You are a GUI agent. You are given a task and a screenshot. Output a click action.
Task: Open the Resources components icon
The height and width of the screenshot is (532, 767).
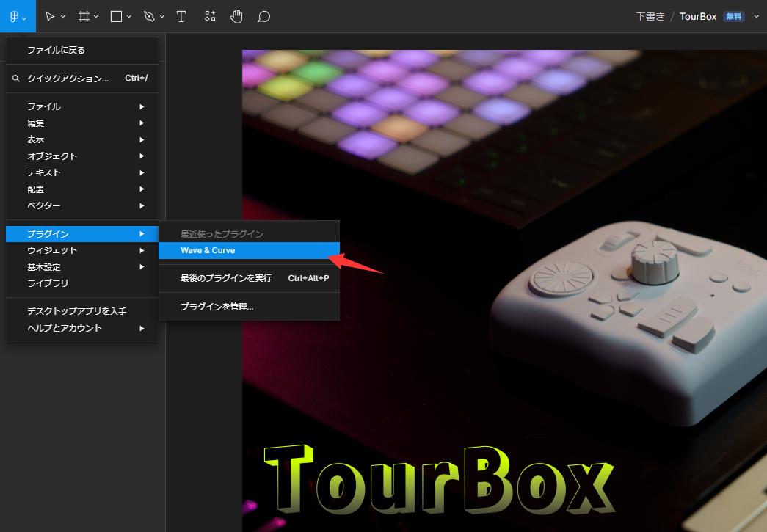[210, 17]
